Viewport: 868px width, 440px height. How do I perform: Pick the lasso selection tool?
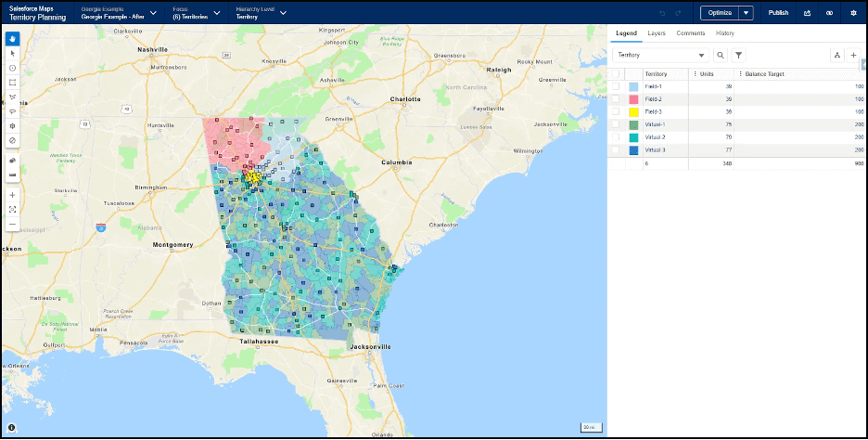point(12,110)
